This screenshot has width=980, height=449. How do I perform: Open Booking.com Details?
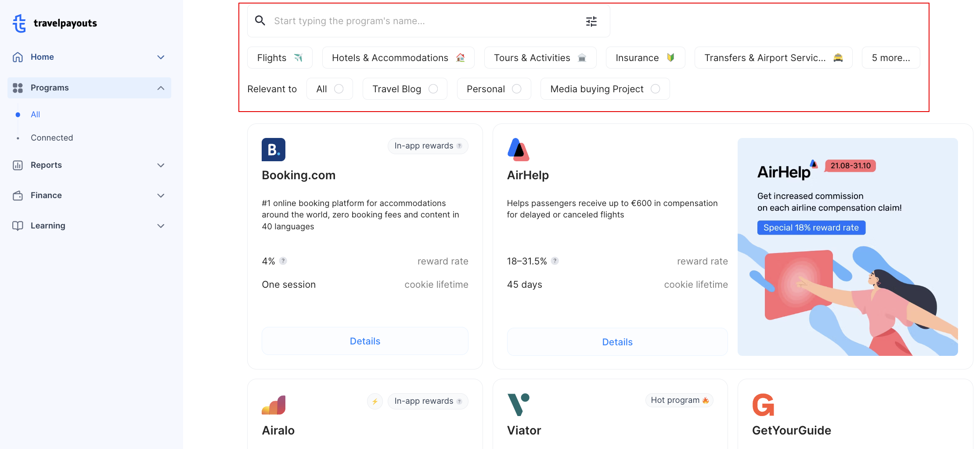[365, 341]
